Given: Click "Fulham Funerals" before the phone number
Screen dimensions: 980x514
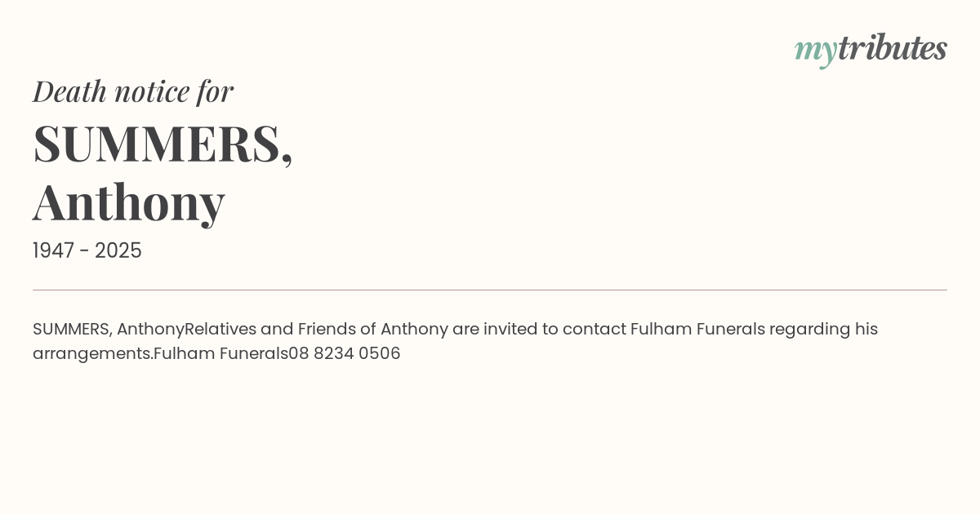Looking at the screenshot, I should click(x=220, y=353).
